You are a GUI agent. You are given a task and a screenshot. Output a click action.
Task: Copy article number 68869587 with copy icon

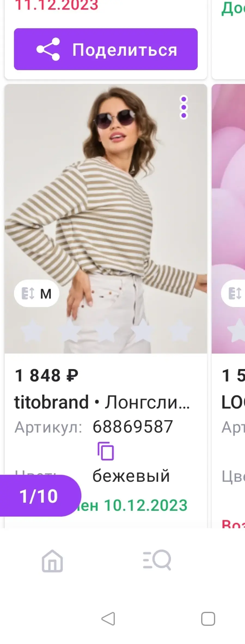tap(106, 451)
